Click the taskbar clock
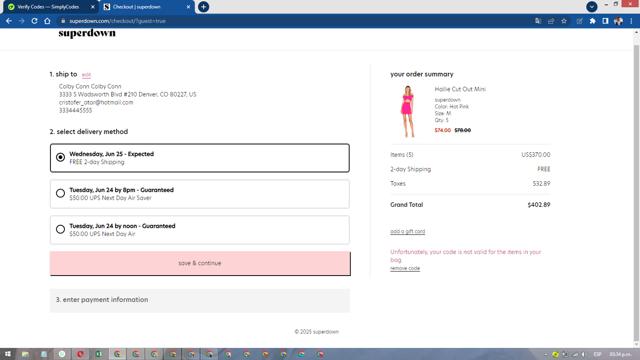640x360 pixels. click(620, 354)
